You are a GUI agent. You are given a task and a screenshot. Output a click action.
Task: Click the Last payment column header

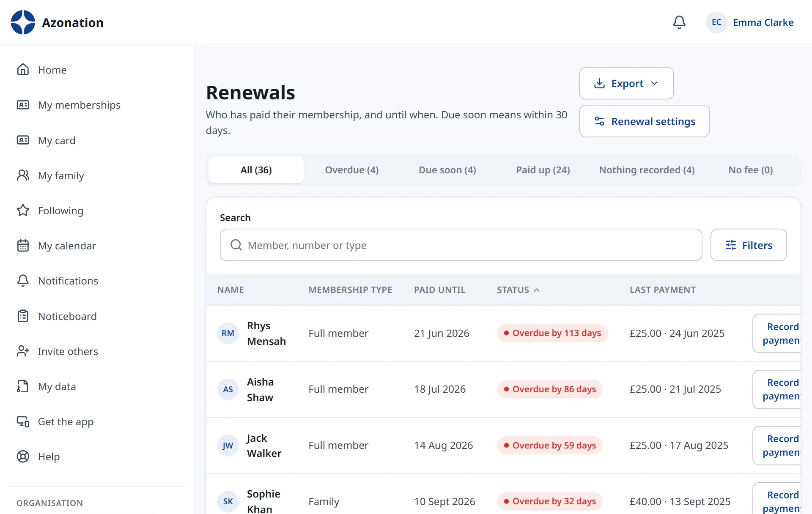point(662,290)
